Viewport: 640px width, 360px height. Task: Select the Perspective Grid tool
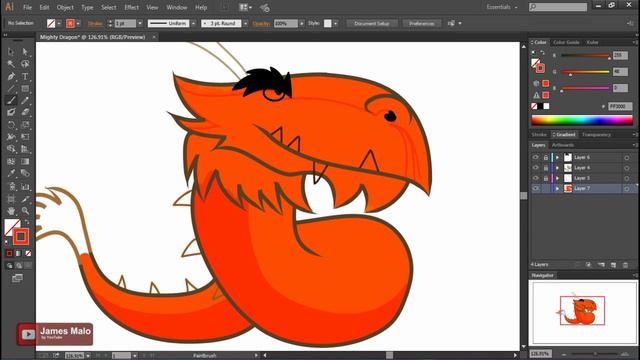(25, 149)
